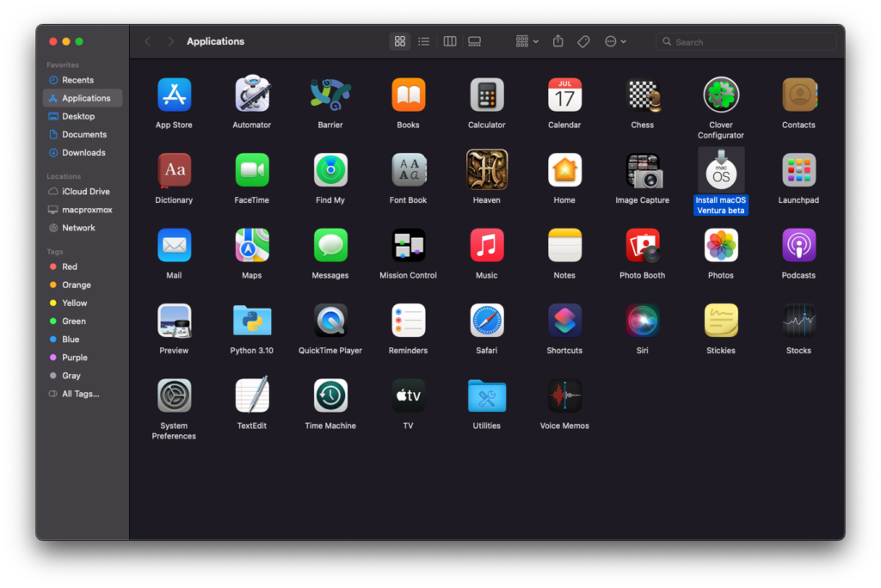Focus the Search field
This screenshot has width=881, height=588.
(x=746, y=41)
